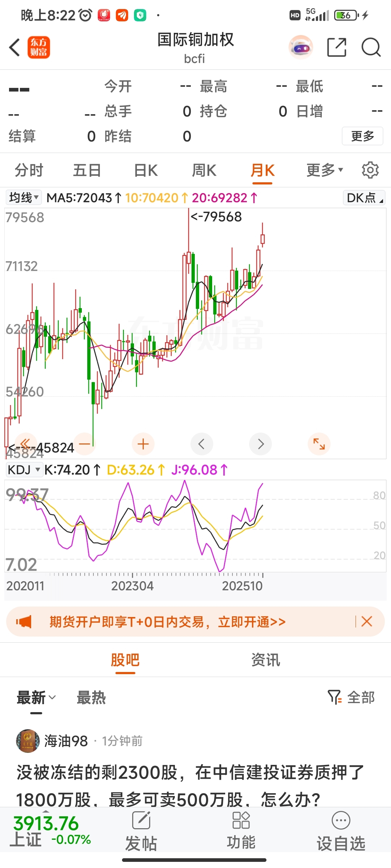Tap the back arrow icon

[15, 47]
